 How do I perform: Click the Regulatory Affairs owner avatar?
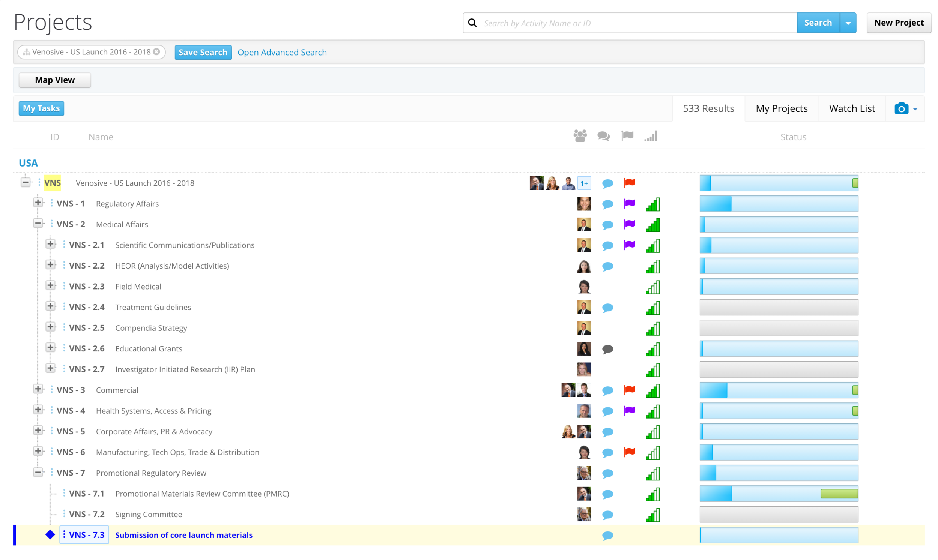(x=584, y=204)
